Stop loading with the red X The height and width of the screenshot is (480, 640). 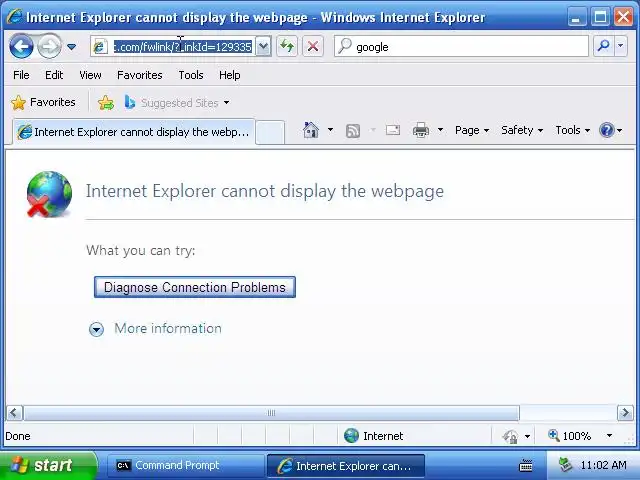(313, 46)
